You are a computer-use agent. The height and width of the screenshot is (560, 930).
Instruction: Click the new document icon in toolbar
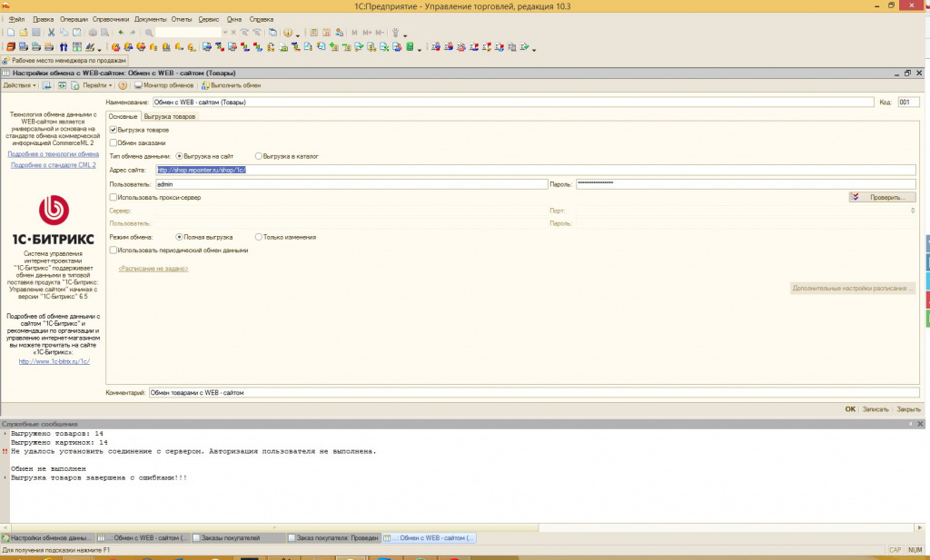[x=8, y=32]
